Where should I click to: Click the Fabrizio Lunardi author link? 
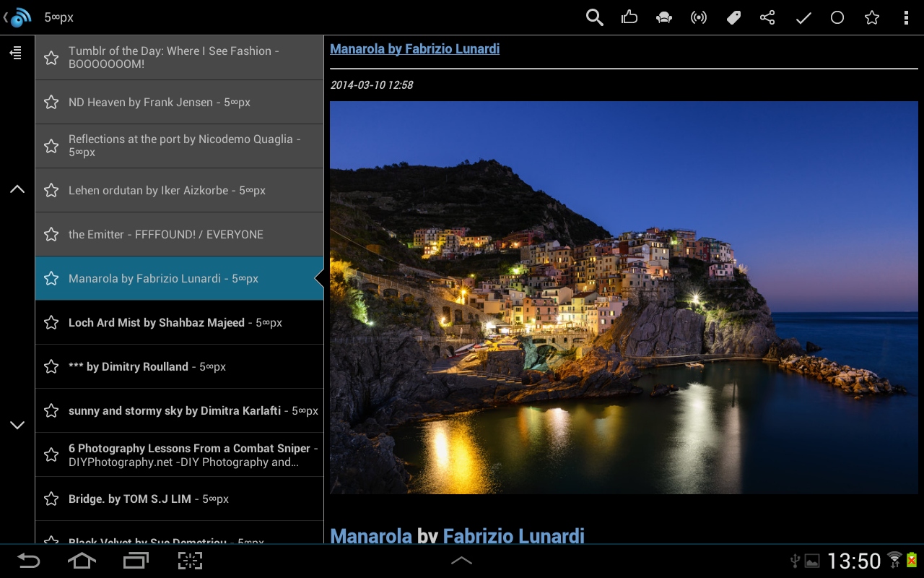[x=513, y=536]
